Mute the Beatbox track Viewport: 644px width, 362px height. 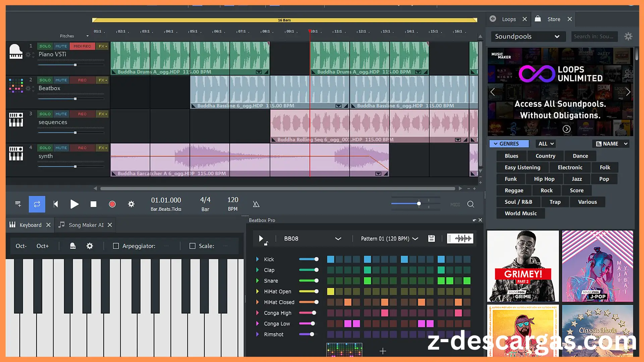[61, 80]
